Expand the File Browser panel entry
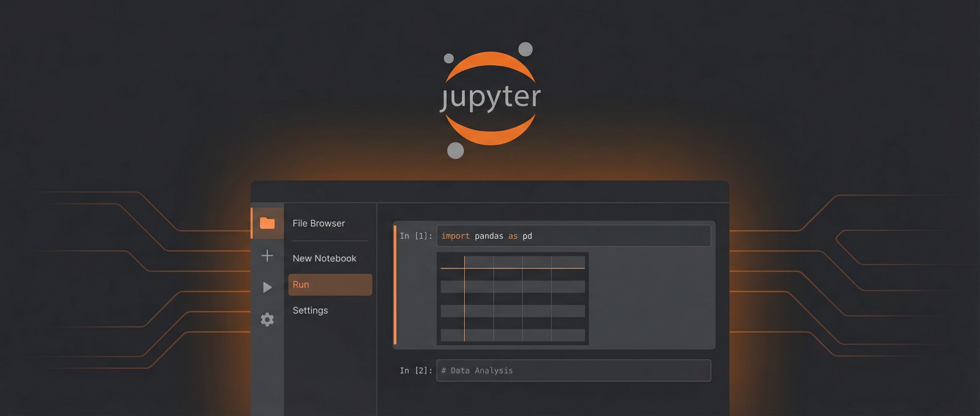This screenshot has height=416, width=980. click(318, 223)
